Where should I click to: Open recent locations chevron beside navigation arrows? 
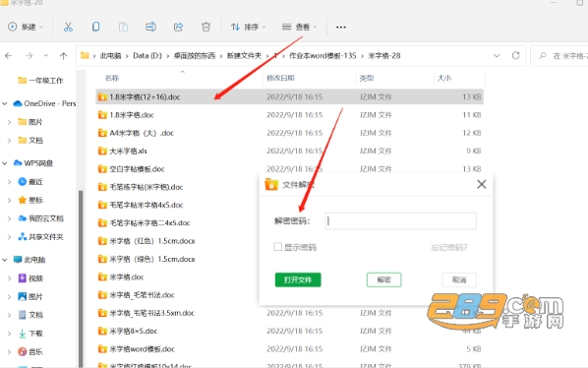pyautogui.click(x=46, y=55)
